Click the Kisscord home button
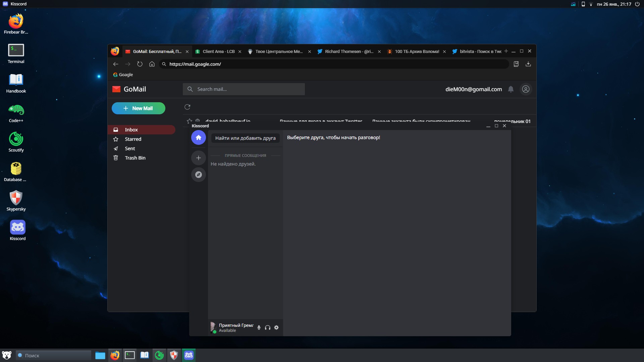This screenshot has width=644, height=362. click(x=198, y=138)
